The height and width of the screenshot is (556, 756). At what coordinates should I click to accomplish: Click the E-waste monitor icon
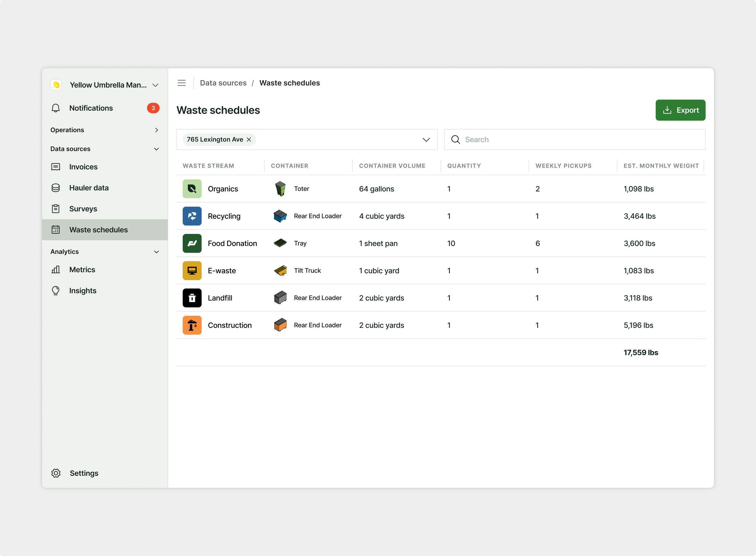(192, 270)
